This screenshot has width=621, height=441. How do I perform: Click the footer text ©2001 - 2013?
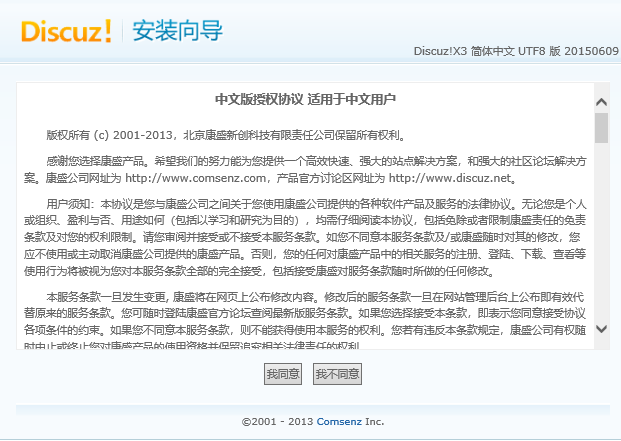[277, 422]
